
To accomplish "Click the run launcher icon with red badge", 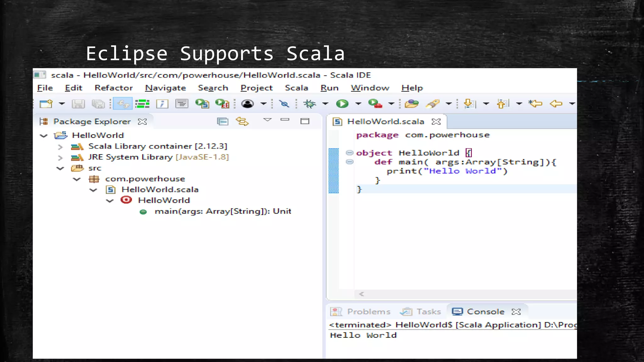I will tap(222, 103).
